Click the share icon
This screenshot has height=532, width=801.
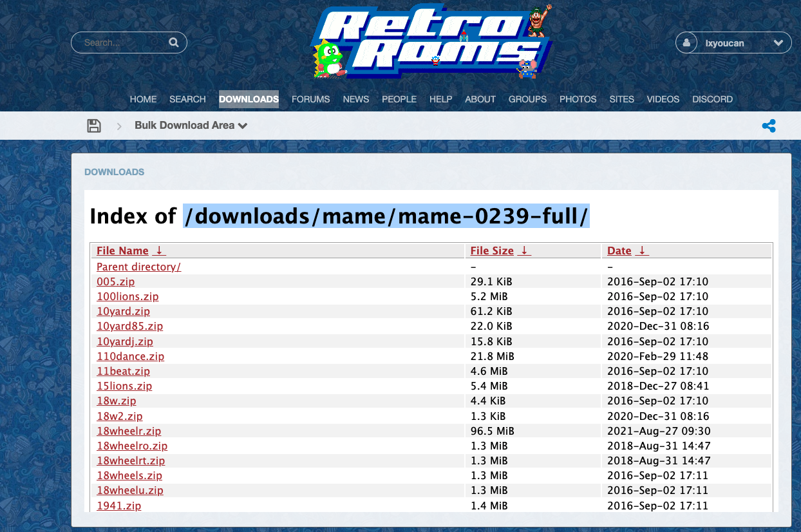click(769, 126)
